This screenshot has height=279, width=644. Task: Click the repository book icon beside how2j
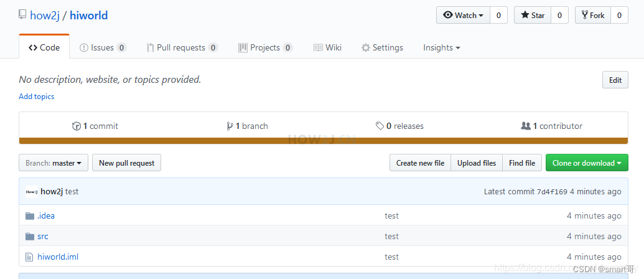[22, 15]
